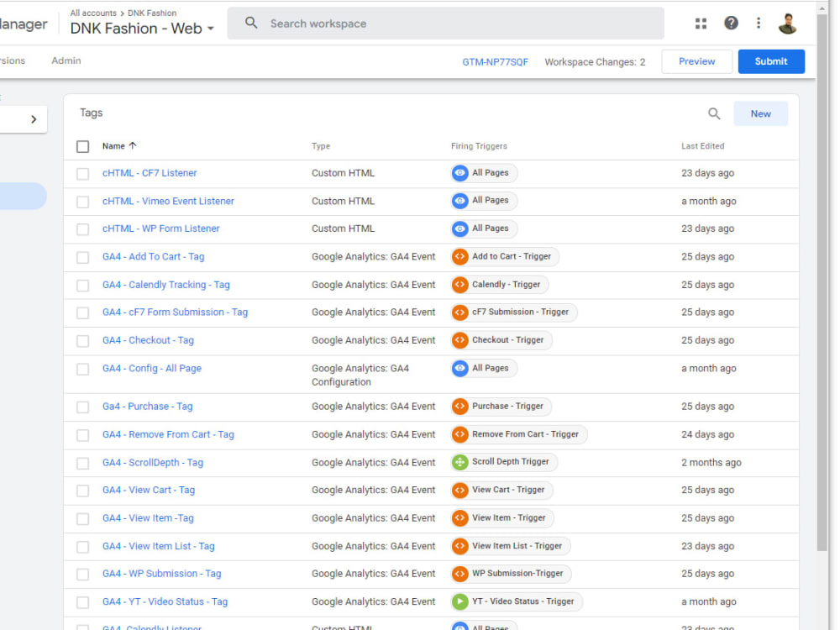Image resolution: width=840 pixels, height=630 pixels.
Task: Click the magnifier icon in search bar
Action: 251,23
